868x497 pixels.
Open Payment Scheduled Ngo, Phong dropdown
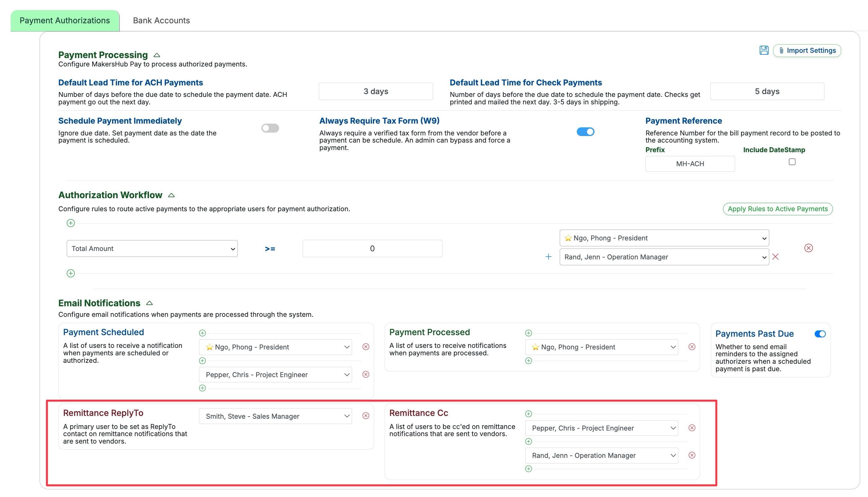point(275,347)
